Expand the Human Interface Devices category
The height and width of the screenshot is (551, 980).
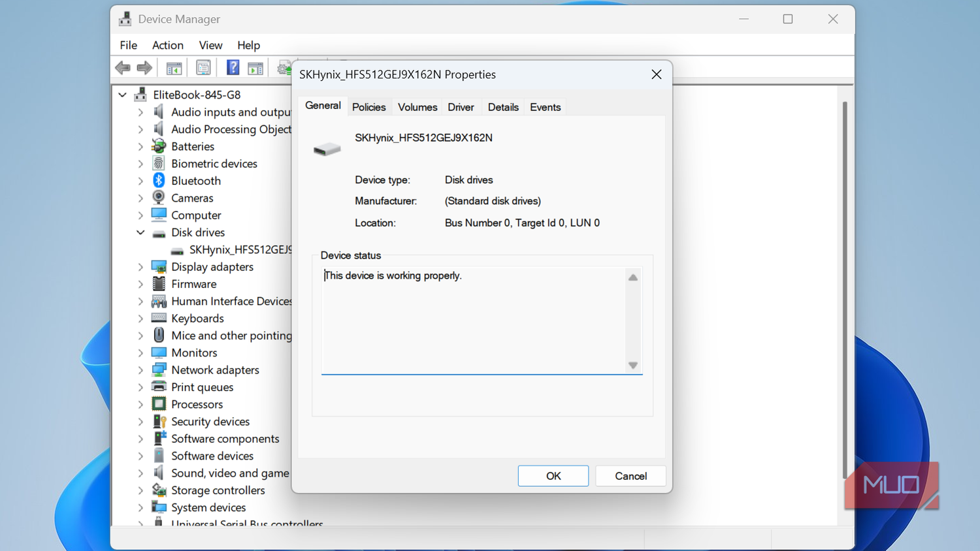(140, 301)
